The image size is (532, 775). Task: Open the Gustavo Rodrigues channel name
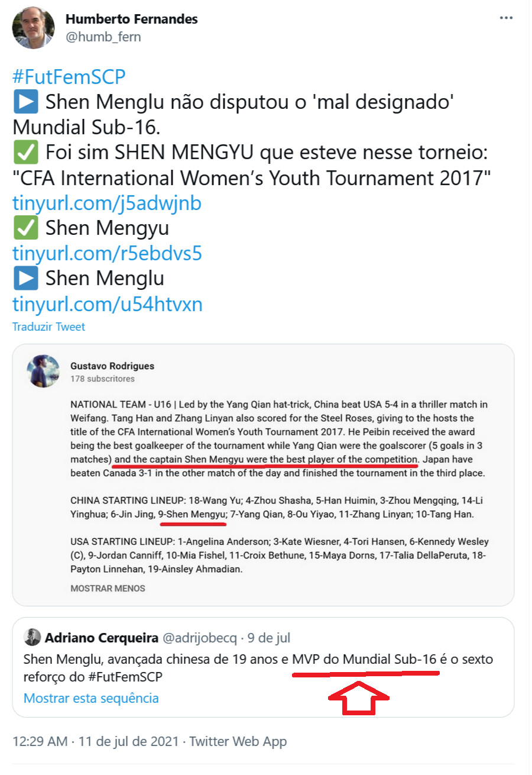point(112,366)
